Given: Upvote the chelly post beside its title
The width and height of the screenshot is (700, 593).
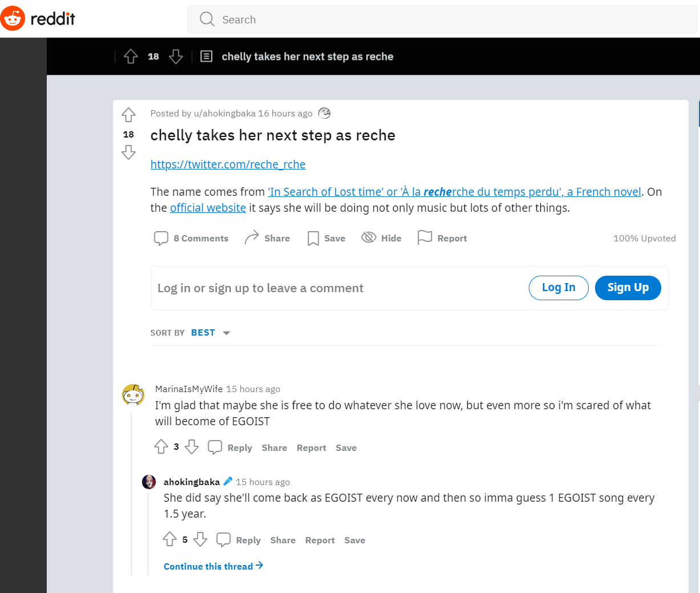Looking at the screenshot, I should (x=128, y=115).
